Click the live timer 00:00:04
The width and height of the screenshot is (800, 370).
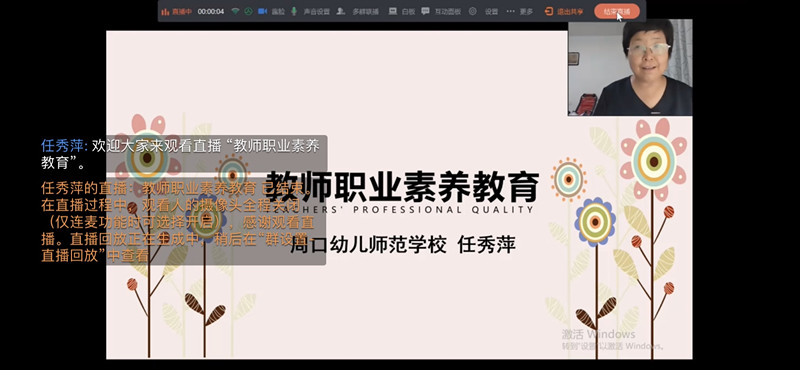click(x=211, y=12)
